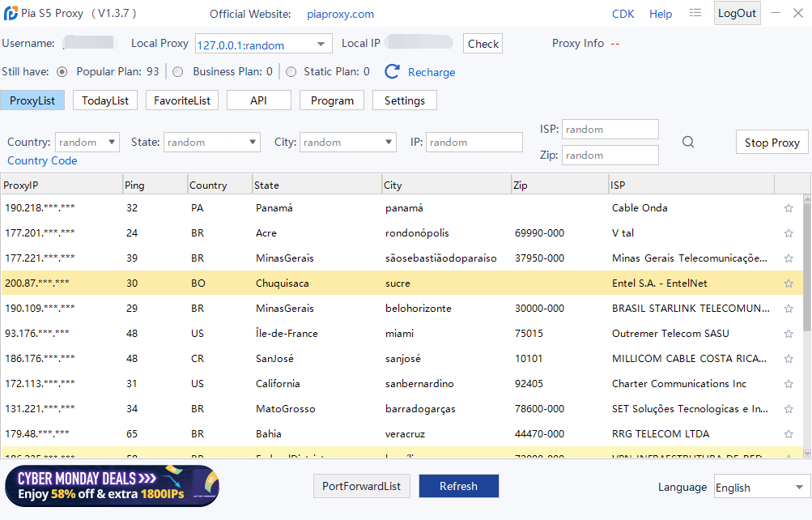The image size is (812, 520).
Task: Sort by the City column header
Action: pyautogui.click(x=446, y=185)
